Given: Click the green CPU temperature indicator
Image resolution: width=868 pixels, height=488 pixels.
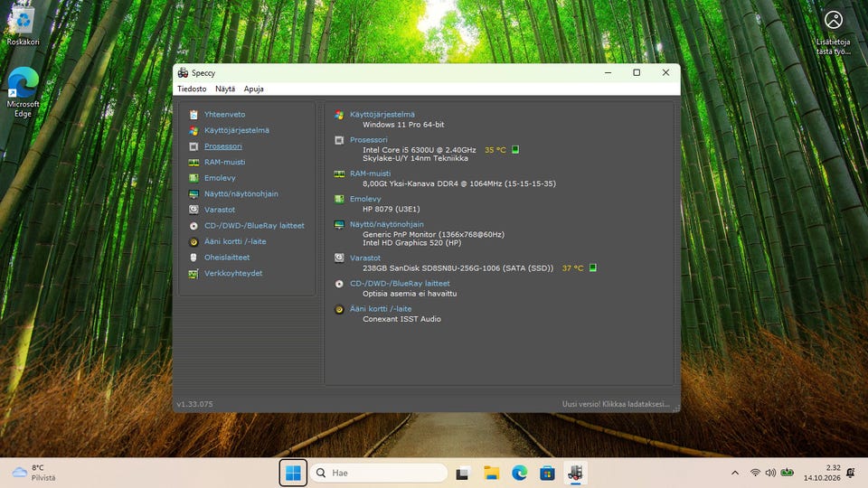Looking at the screenshot, I should (514, 150).
